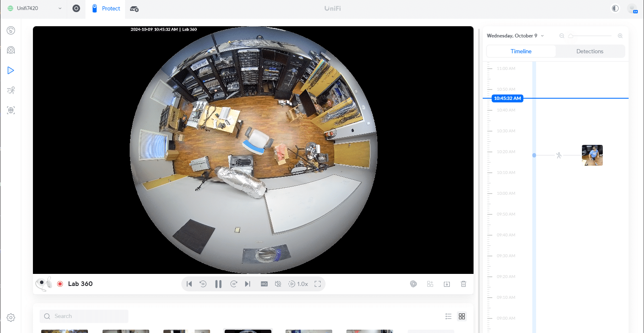644x333 pixels.
Task: Click the 09:30 AM timeline label
Action: [x=506, y=256]
